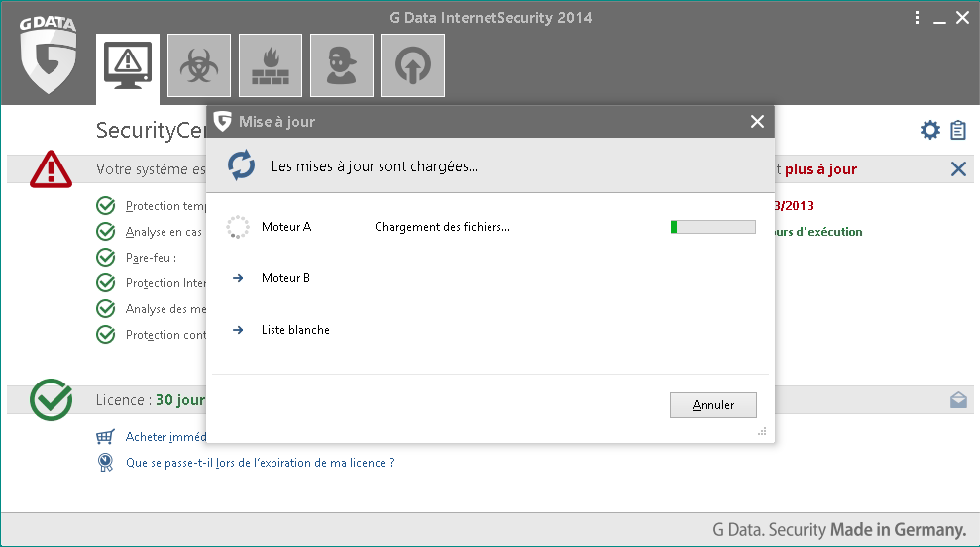Click the green 'urs d'exécution' text
The width and height of the screenshot is (980, 547).
tap(818, 232)
